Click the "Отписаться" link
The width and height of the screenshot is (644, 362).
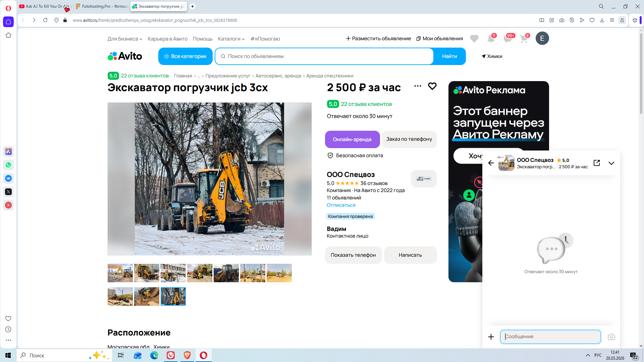click(341, 205)
